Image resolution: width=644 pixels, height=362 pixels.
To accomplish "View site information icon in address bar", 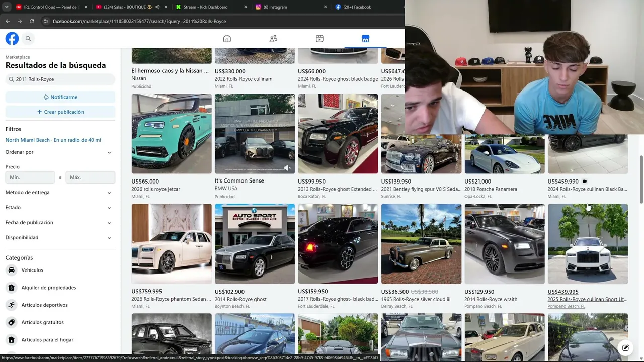I will coord(46,21).
